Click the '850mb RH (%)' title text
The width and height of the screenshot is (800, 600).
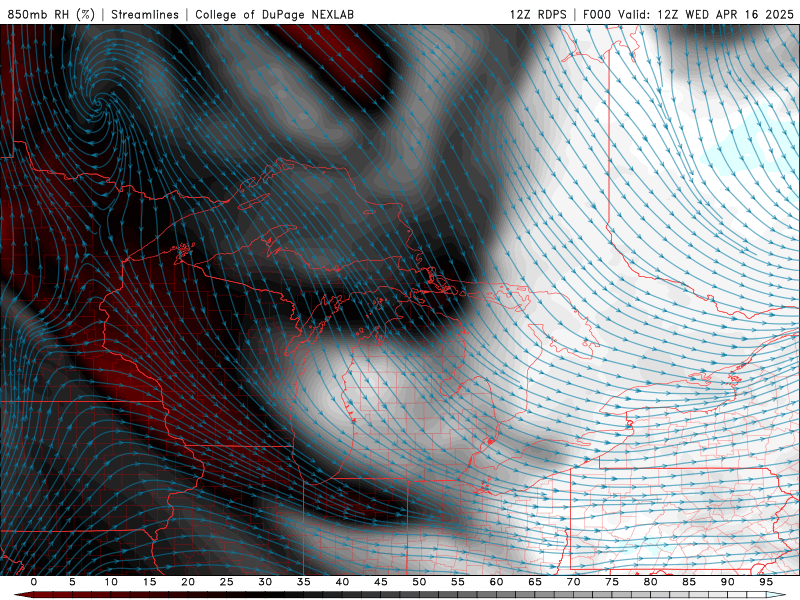pos(51,14)
